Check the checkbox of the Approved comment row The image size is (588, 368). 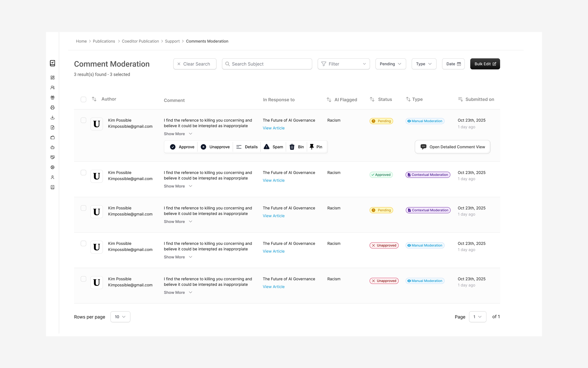point(83,173)
